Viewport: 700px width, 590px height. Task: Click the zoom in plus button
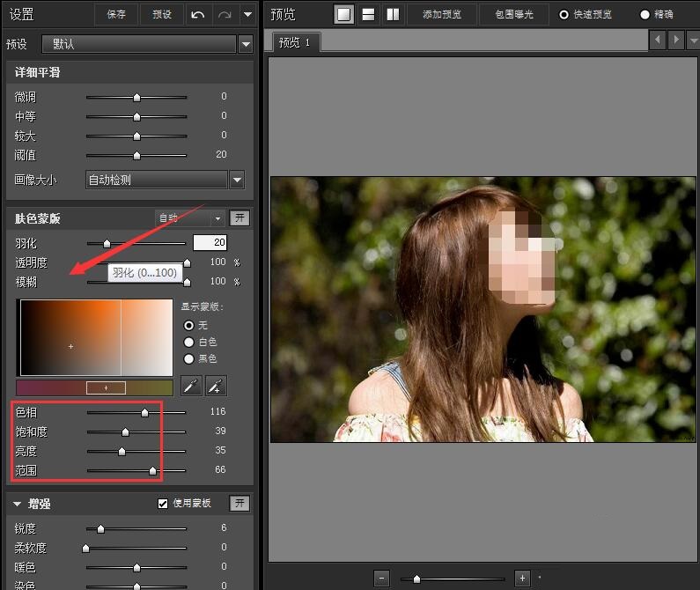pyautogui.click(x=522, y=578)
